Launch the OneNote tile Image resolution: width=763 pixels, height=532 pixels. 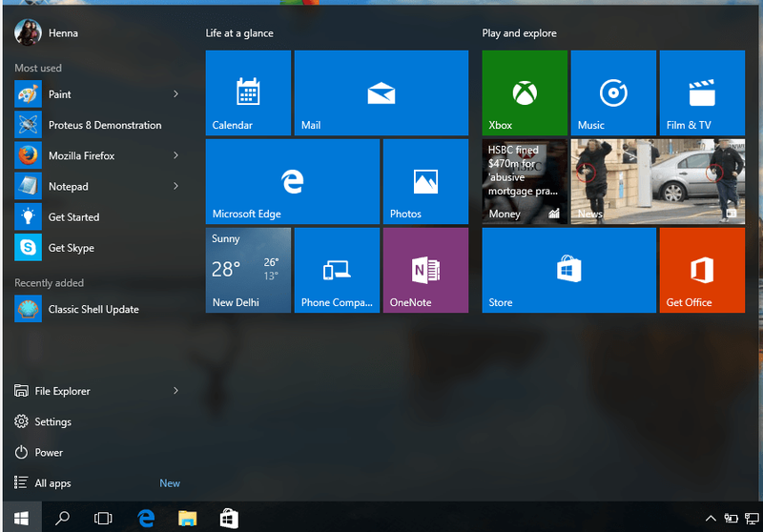[x=425, y=271]
